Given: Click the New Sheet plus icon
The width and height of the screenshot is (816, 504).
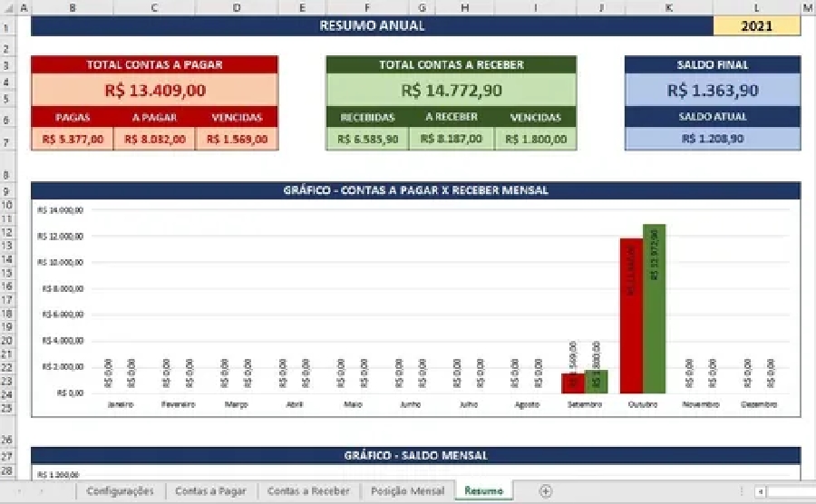Looking at the screenshot, I should coord(545,490).
